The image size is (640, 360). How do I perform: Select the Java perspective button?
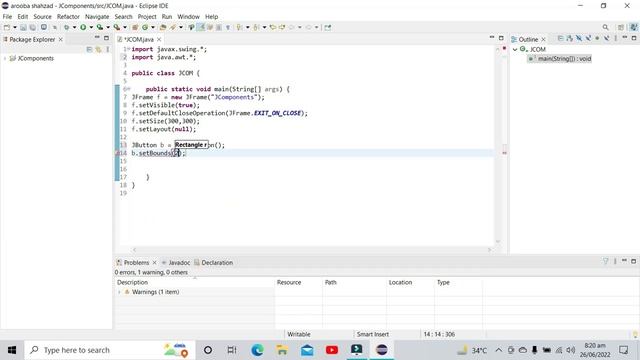[x=633, y=27]
